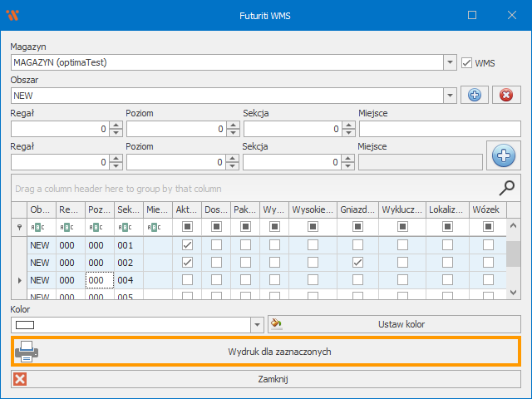532x399 pixels.
Task: Toggle the WMS checkbox
Action: tap(467, 62)
